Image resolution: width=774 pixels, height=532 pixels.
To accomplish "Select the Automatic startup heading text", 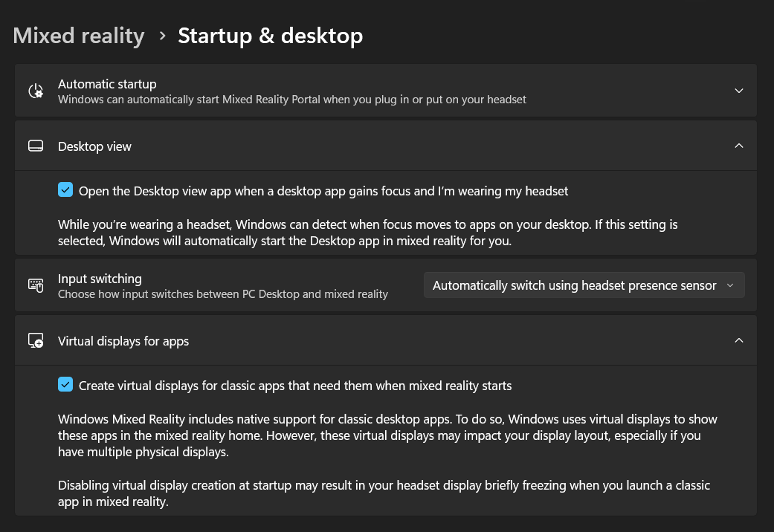I will tap(107, 84).
